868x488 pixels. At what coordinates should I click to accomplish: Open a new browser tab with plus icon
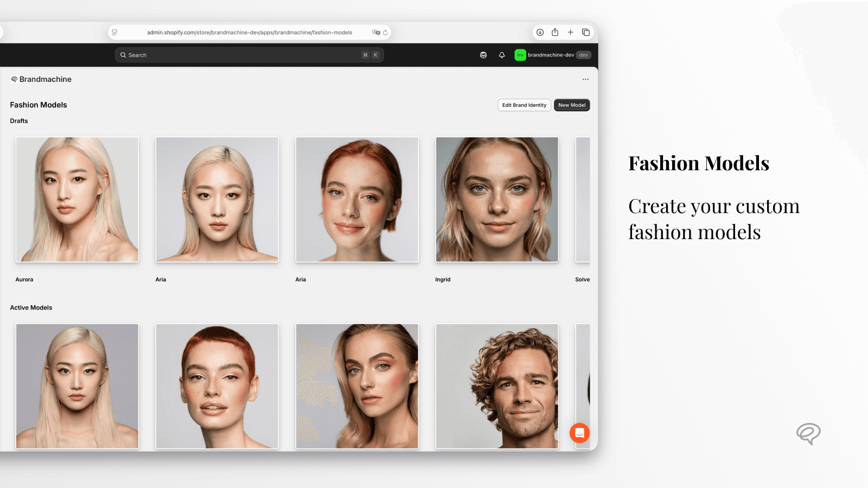(570, 33)
